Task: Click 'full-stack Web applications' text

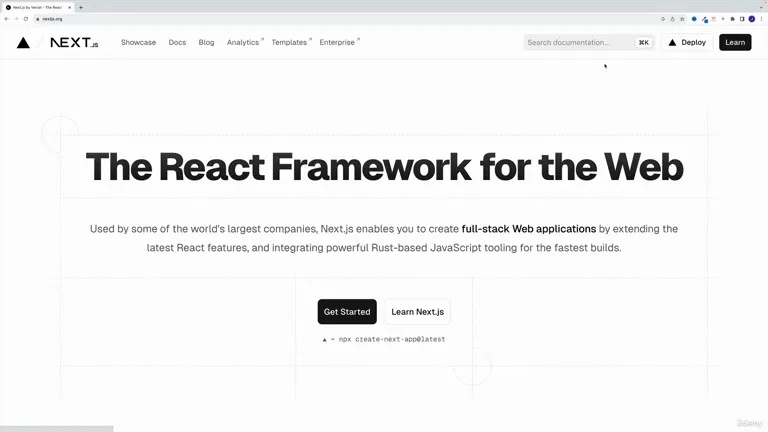Action: (529, 229)
